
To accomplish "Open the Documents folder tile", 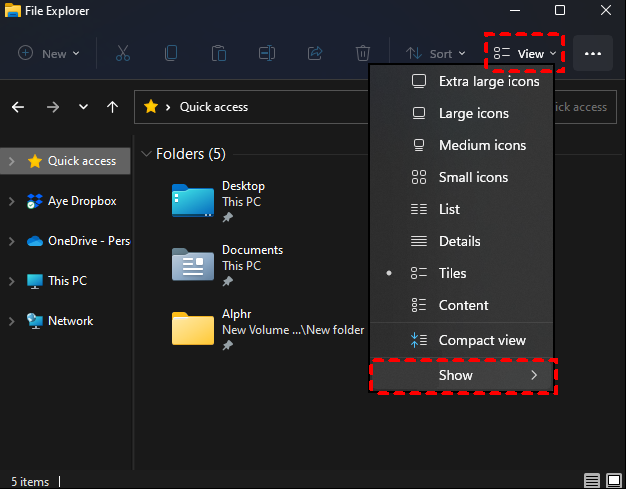I will point(227,265).
